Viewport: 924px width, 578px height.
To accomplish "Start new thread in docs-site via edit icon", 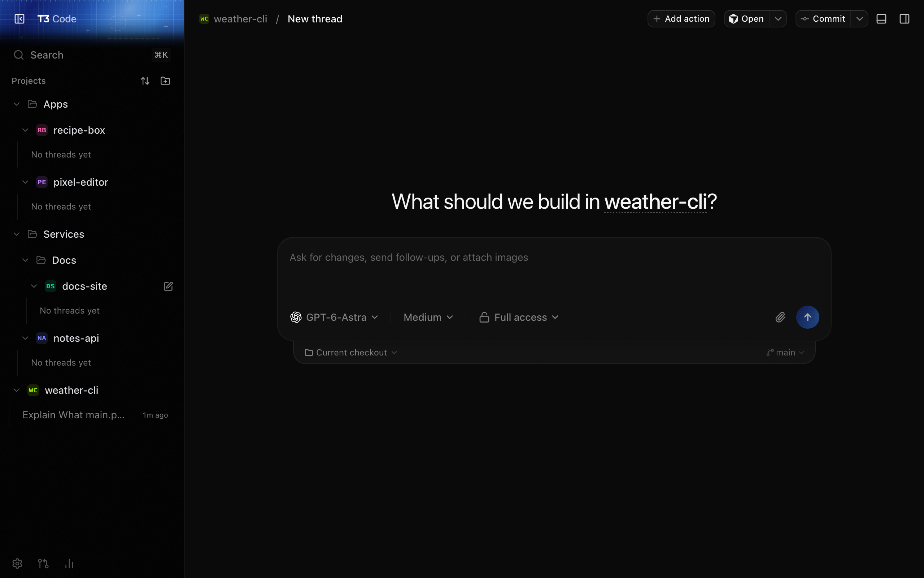I will tap(169, 286).
